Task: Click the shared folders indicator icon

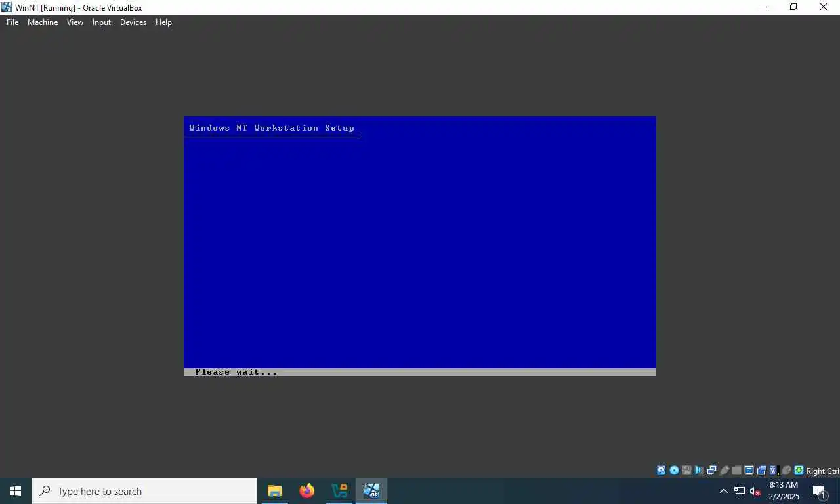Action: pyautogui.click(x=736, y=471)
